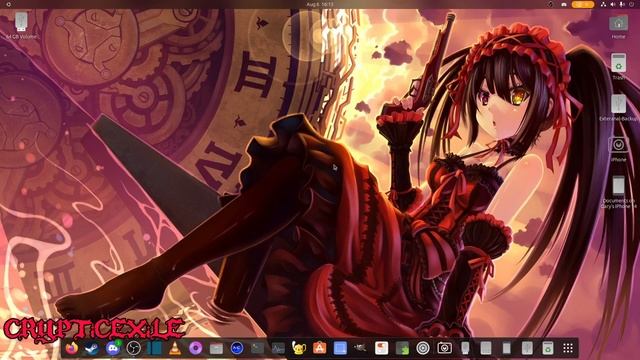Open Discord from the dock
The height and width of the screenshot is (360, 640).
point(113,348)
